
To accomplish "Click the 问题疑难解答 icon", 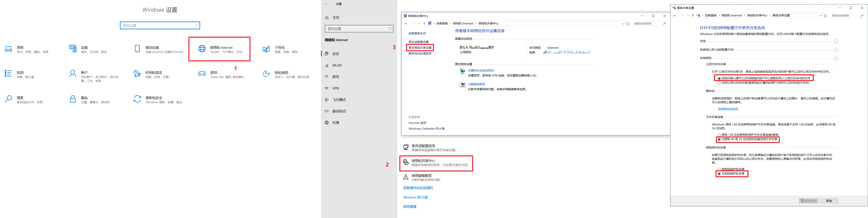I will tap(462, 85).
